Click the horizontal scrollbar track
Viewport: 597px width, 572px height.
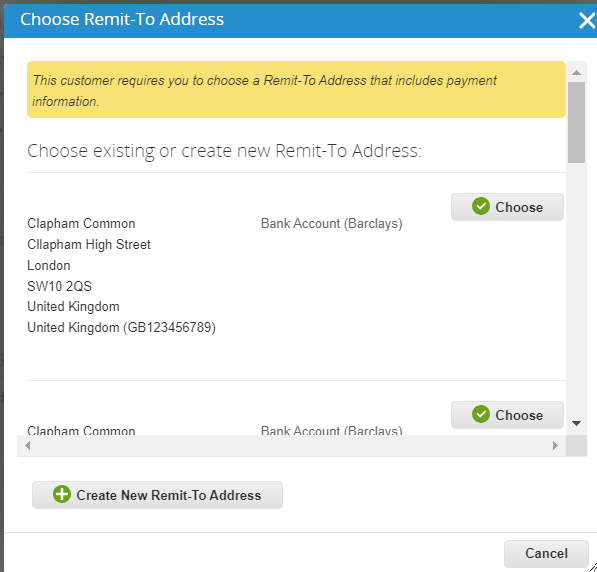pyautogui.click(x=291, y=445)
